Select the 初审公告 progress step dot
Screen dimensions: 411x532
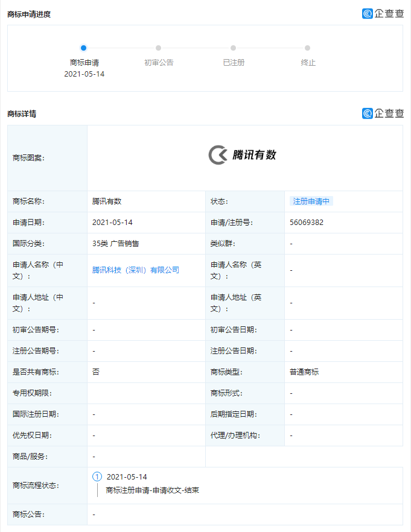coord(158,48)
